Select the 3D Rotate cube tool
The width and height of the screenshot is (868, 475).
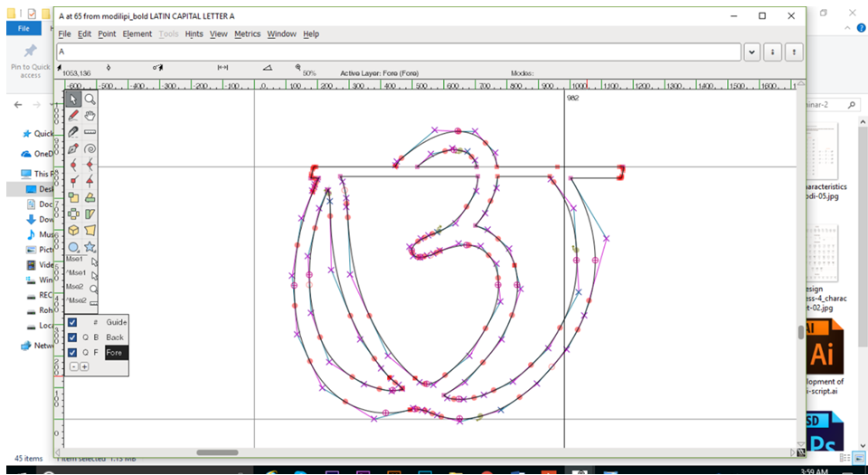coord(73,231)
